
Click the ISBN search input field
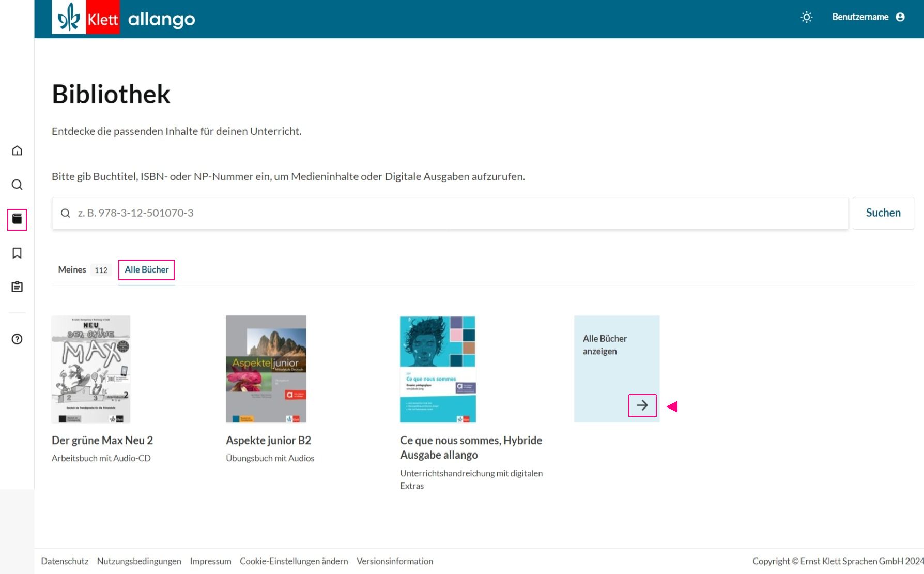[450, 213]
